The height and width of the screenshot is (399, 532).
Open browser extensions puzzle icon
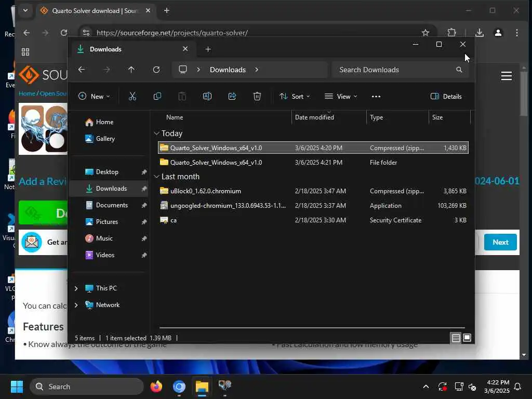click(451, 33)
